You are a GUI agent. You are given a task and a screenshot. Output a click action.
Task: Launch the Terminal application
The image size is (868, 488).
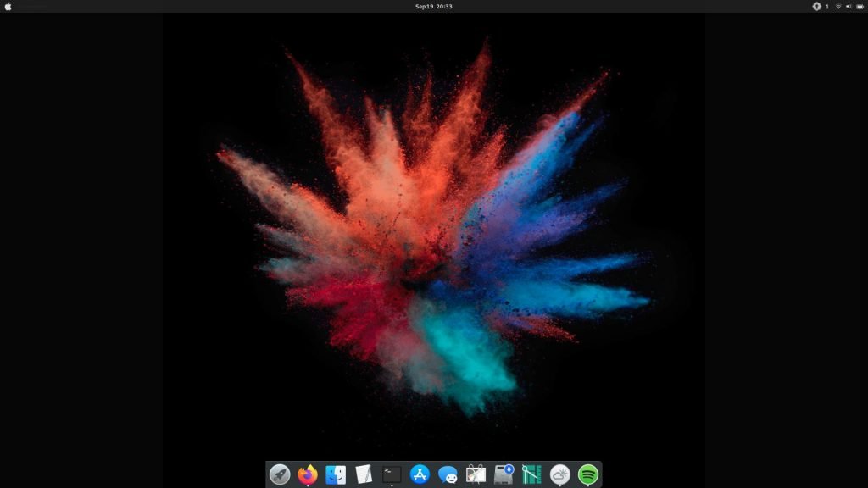click(392, 473)
